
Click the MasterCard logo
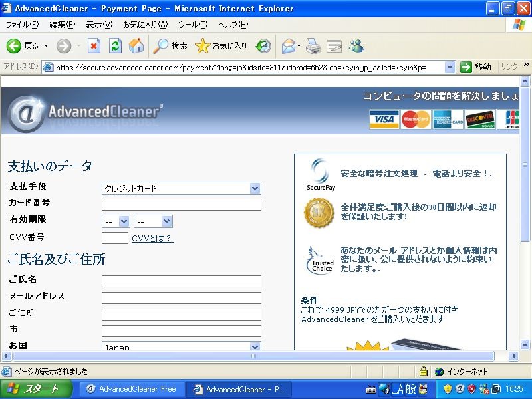(416, 119)
